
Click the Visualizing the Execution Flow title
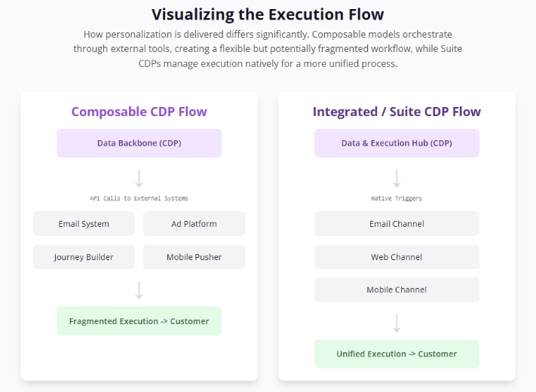click(x=268, y=14)
